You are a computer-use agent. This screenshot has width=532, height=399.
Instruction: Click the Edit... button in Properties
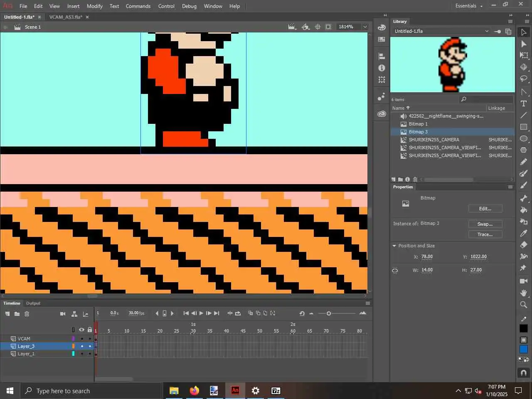click(485, 209)
